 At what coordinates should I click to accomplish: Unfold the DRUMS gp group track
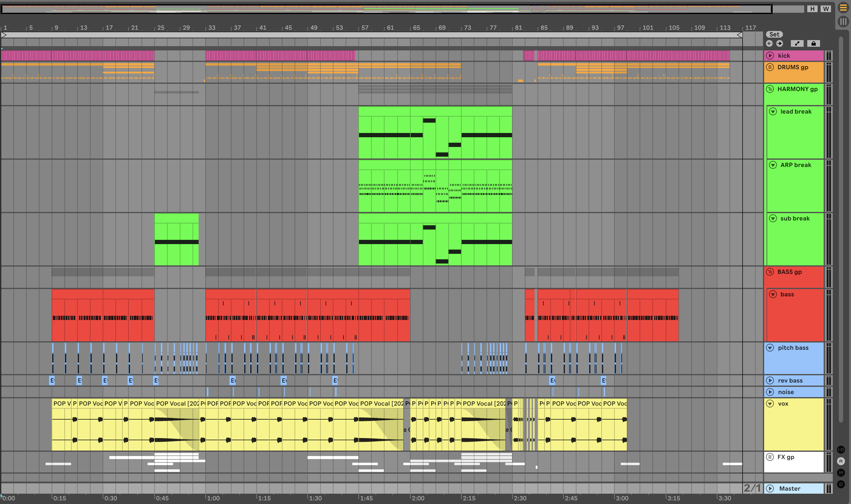point(770,67)
